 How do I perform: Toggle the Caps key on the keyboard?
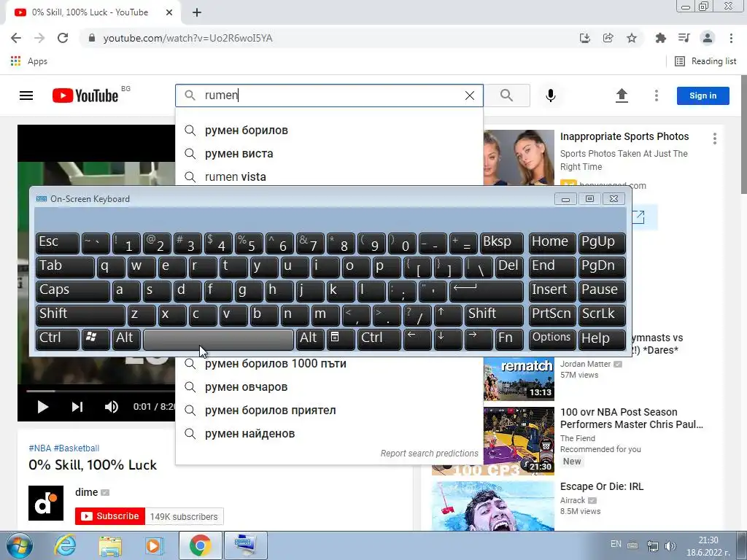(72, 290)
